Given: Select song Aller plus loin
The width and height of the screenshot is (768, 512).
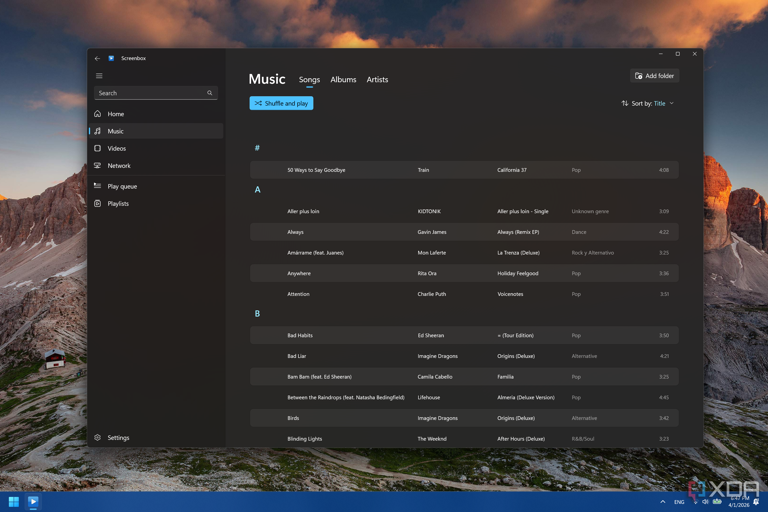Looking at the screenshot, I should [x=464, y=211].
